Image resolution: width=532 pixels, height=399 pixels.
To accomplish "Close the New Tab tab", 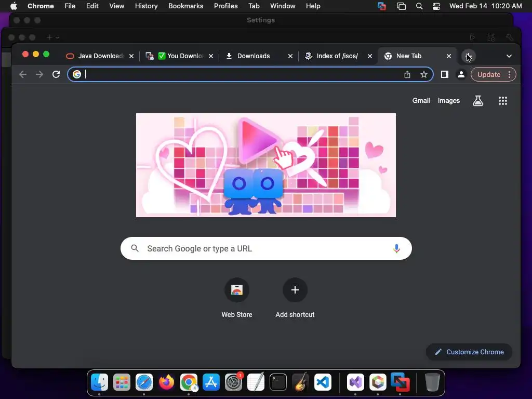I will click(x=449, y=56).
